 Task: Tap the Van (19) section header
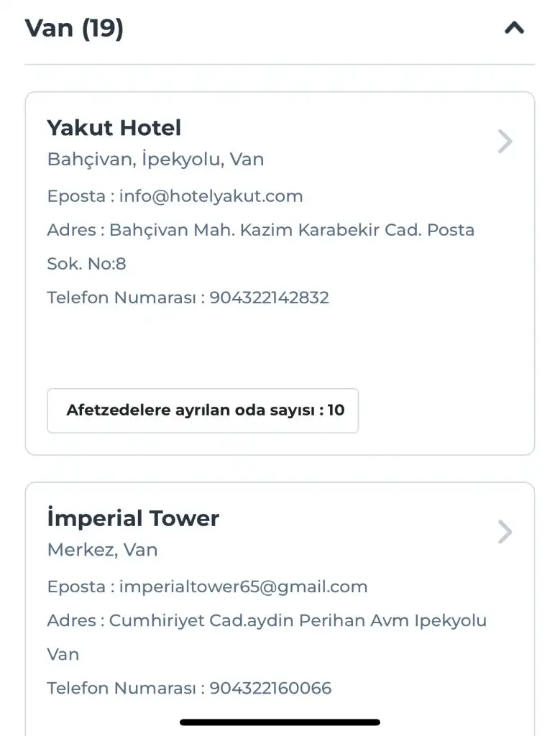[x=75, y=29]
